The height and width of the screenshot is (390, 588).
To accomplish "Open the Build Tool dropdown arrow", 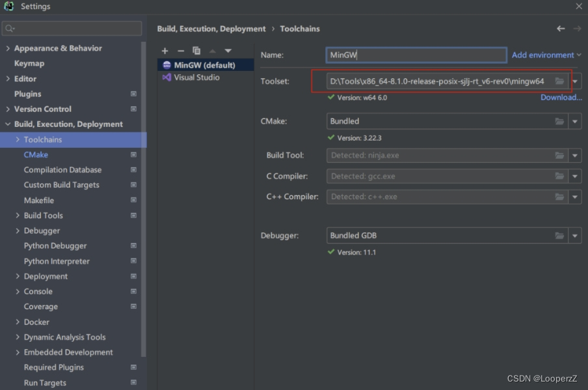I will 575,156.
